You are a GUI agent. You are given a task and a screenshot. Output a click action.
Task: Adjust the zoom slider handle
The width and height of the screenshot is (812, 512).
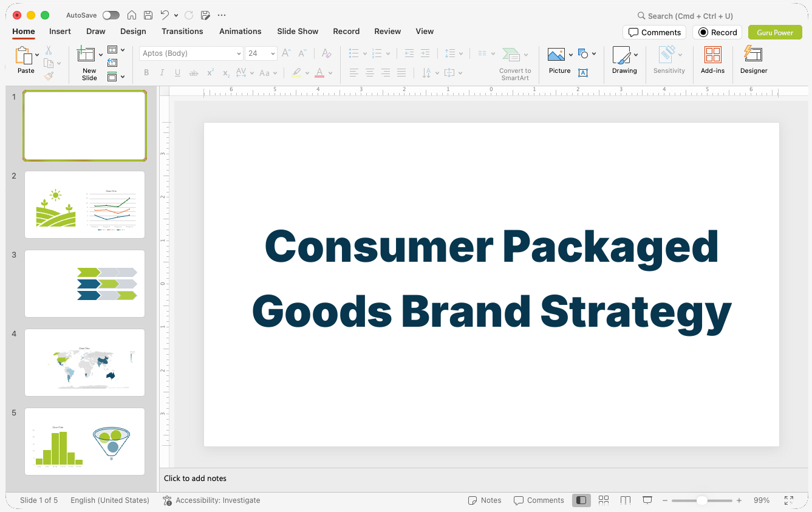click(701, 500)
